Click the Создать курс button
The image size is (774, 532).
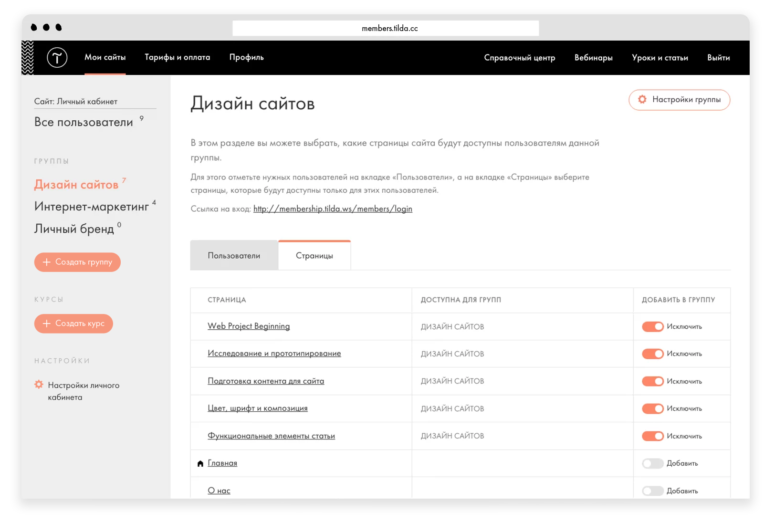(x=73, y=323)
